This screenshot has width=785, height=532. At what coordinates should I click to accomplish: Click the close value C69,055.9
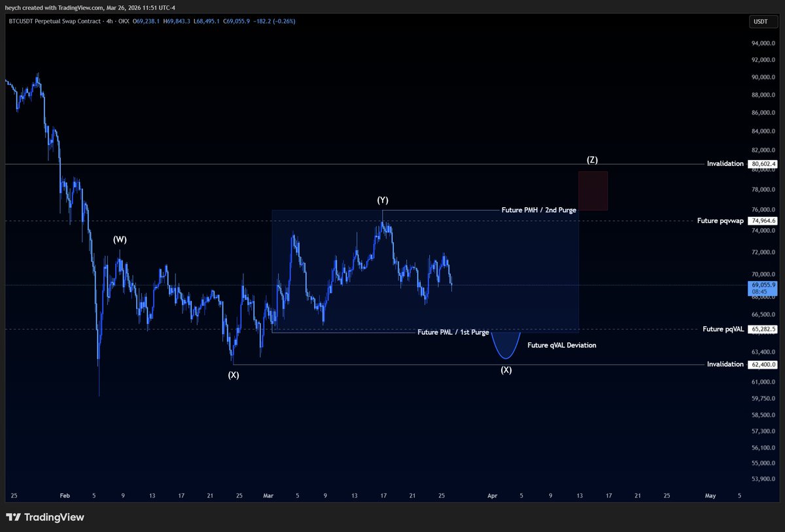(x=238, y=22)
